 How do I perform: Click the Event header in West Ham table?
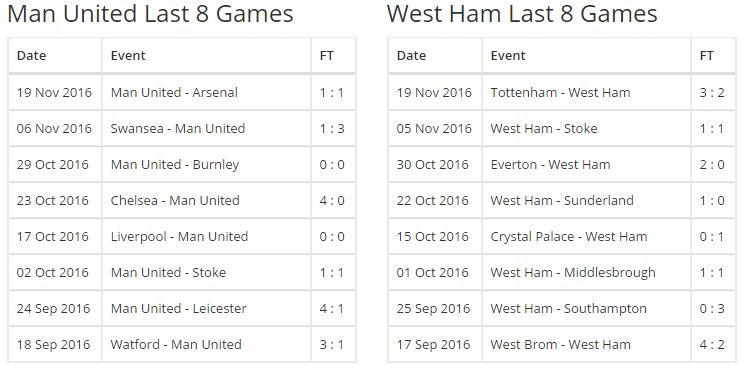(508, 55)
